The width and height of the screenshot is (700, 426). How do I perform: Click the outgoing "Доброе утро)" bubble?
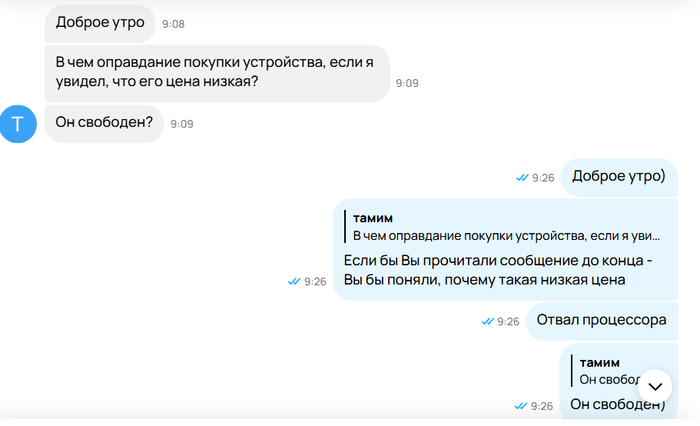click(x=618, y=177)
